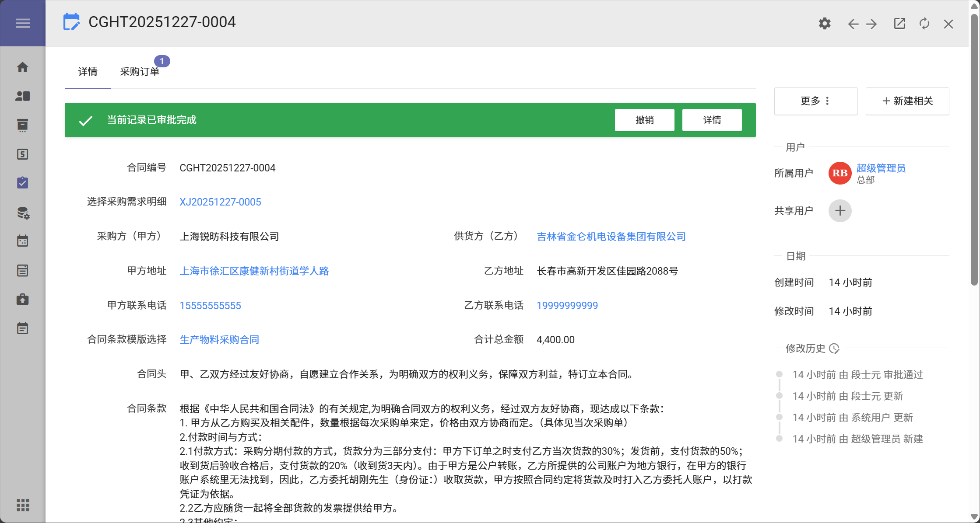This screenshot has width=980, height=523.
Task: Open the contacts icon in the sidebar
Action: click(23, 96)
